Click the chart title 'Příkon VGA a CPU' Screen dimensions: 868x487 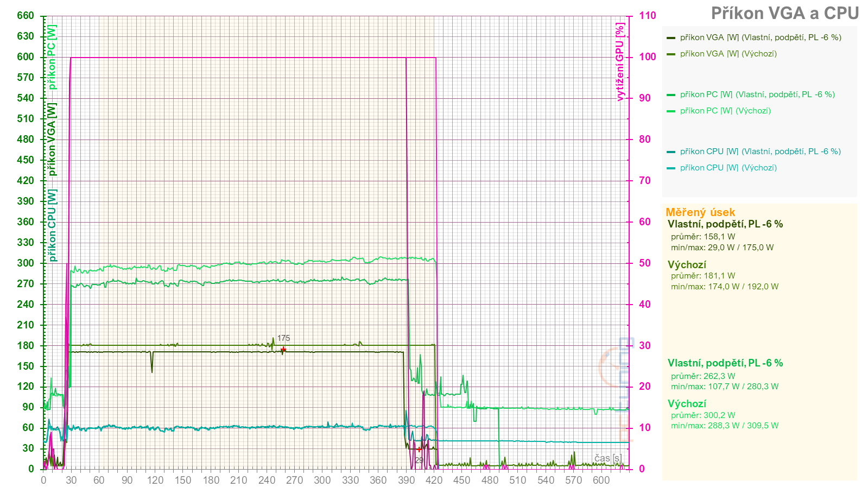point(785,14)
